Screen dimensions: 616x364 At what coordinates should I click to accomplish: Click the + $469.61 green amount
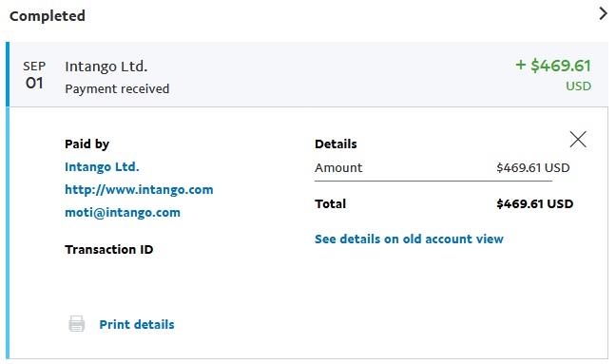point(552,66)
